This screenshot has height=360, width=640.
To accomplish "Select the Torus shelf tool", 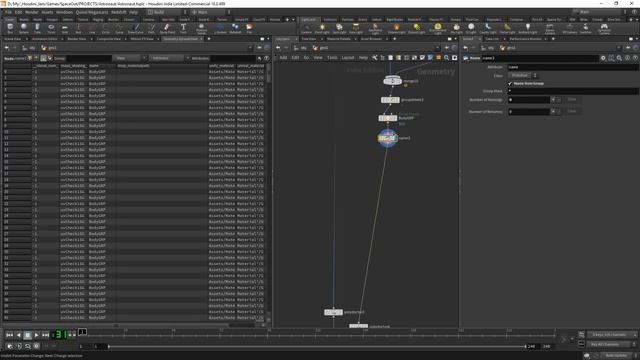I will [51, 28].
